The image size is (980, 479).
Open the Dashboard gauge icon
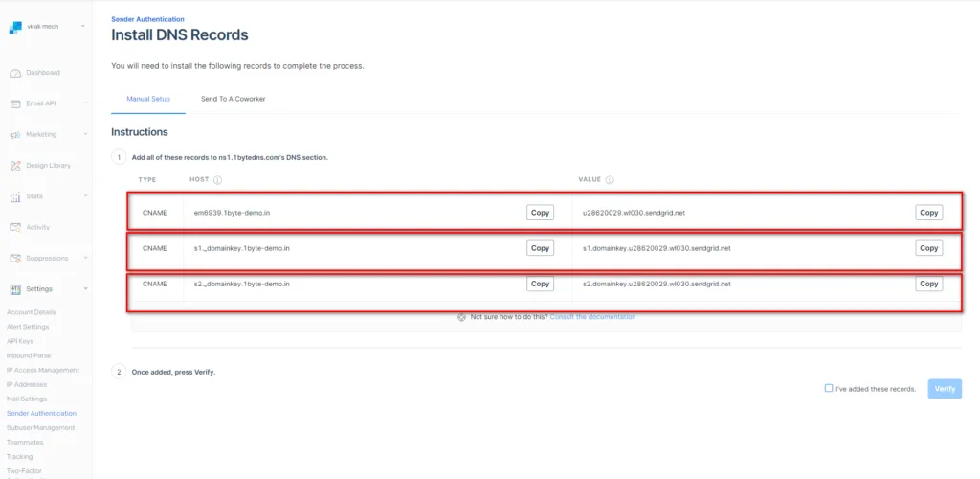pos(15,73)
